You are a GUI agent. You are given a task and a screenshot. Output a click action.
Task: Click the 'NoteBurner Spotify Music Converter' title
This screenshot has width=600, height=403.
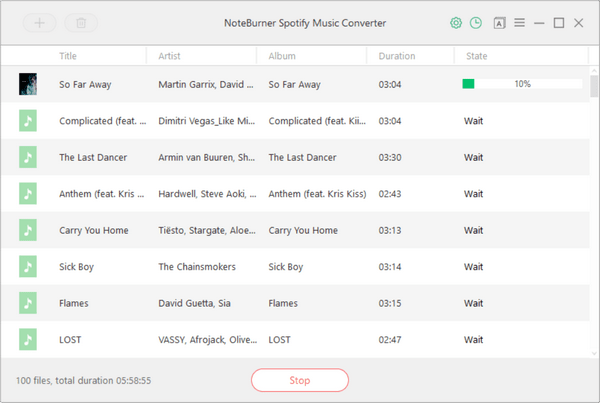click(x=305, y=23)
